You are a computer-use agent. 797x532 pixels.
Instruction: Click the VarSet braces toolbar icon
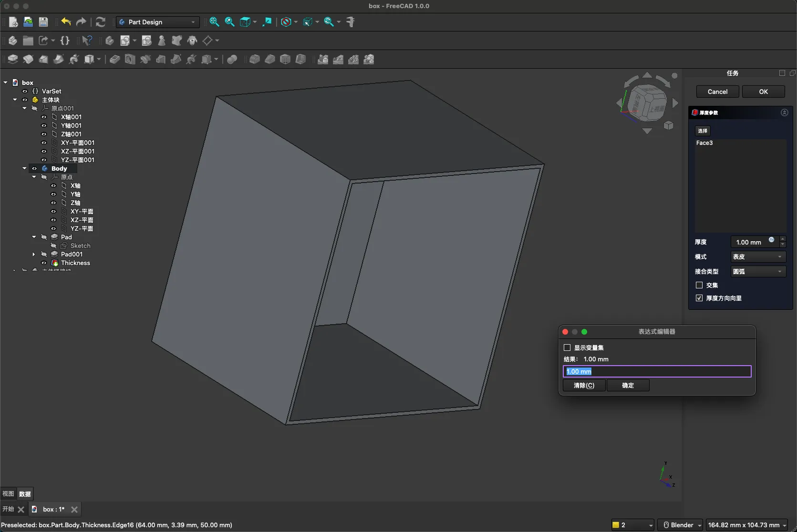(x=65, y=41)
